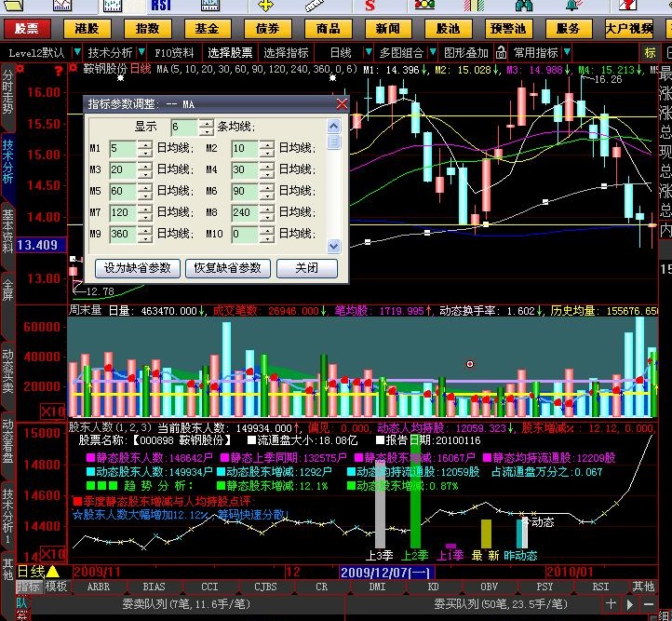Select the yellow crosshair move tool icon
This screenshot has height=621, width=672.
265,6
